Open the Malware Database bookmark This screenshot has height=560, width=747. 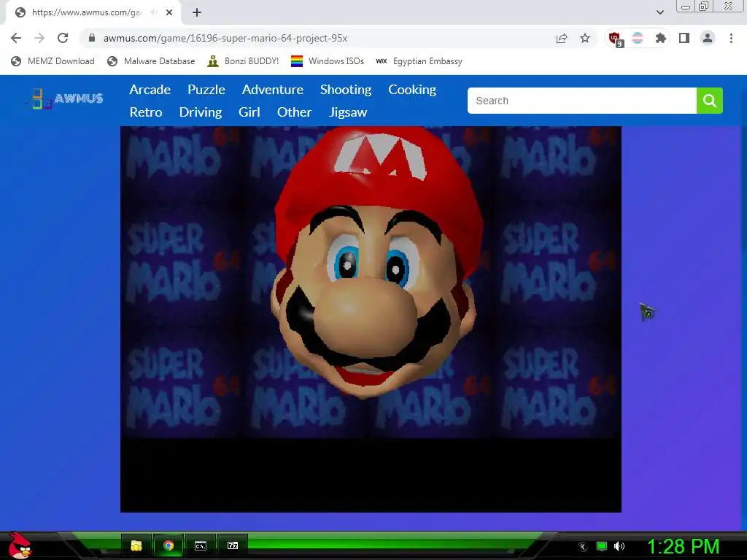coord(151,61)
